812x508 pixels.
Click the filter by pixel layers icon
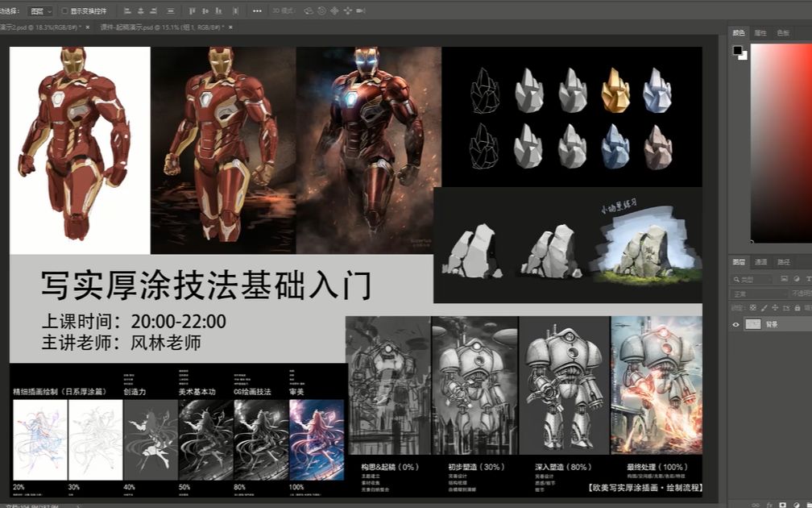tap(785, 279)
